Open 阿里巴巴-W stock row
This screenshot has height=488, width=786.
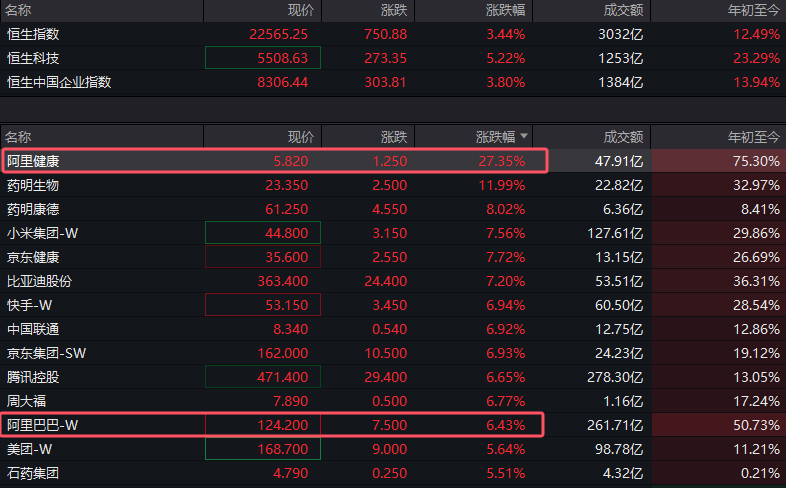pos(393,425)
